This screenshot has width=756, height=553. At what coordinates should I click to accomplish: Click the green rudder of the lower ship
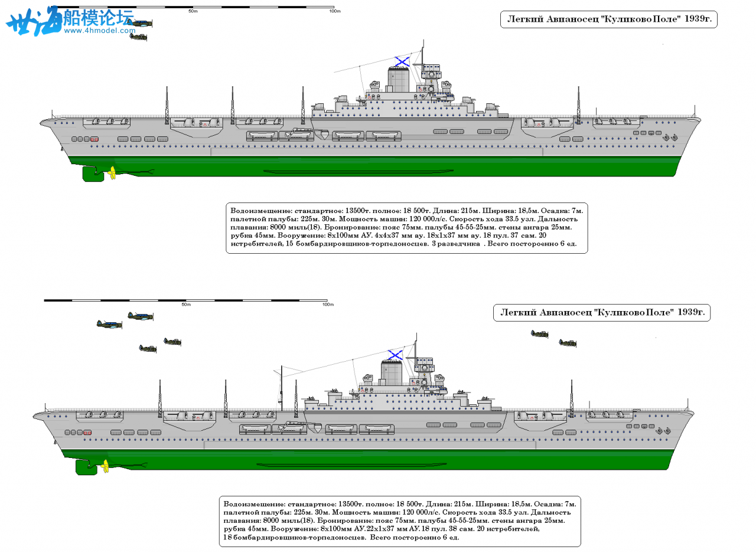pyautogui.click(x=86, y=467)
